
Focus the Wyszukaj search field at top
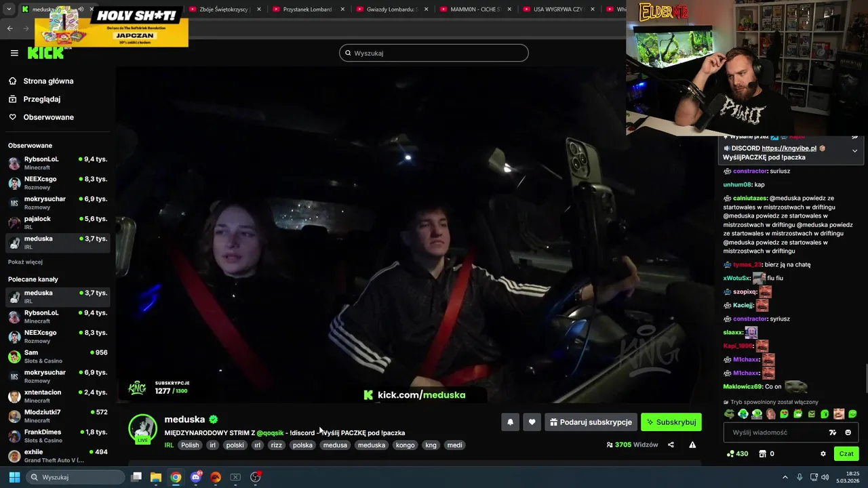coord(434,53)
